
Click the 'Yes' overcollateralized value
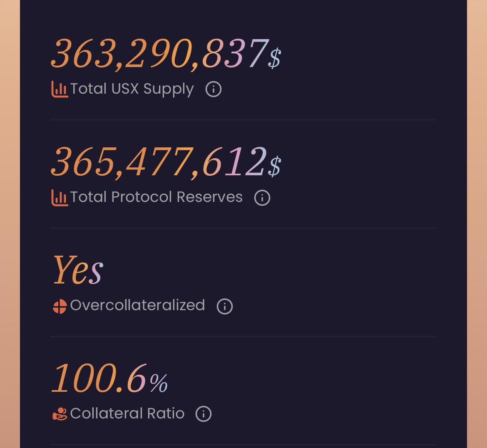tap(78, 270)
